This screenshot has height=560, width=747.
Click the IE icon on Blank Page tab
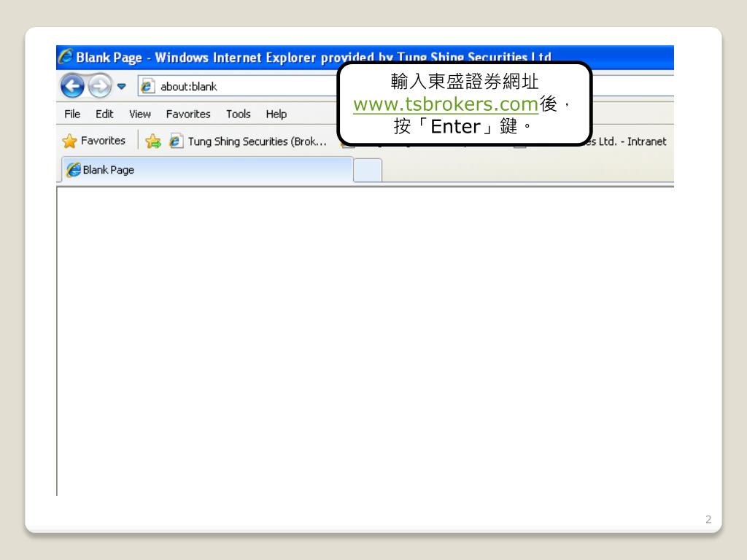[x=74, y=169]
